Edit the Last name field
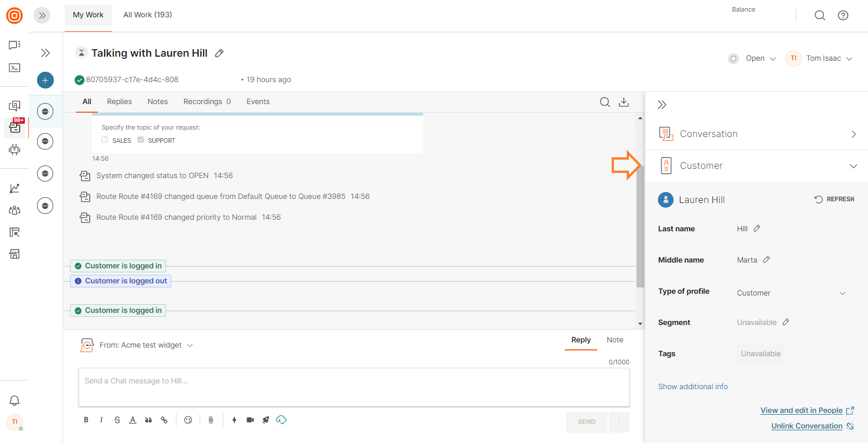The width and height of the screenshot is (868, 443). click(x=757, y=228)
